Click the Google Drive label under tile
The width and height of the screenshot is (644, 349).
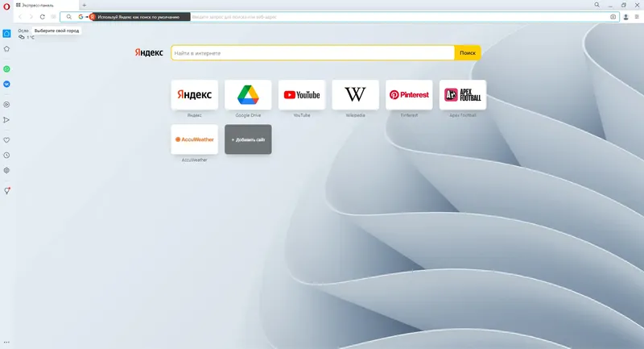click(x=248, y=115)
